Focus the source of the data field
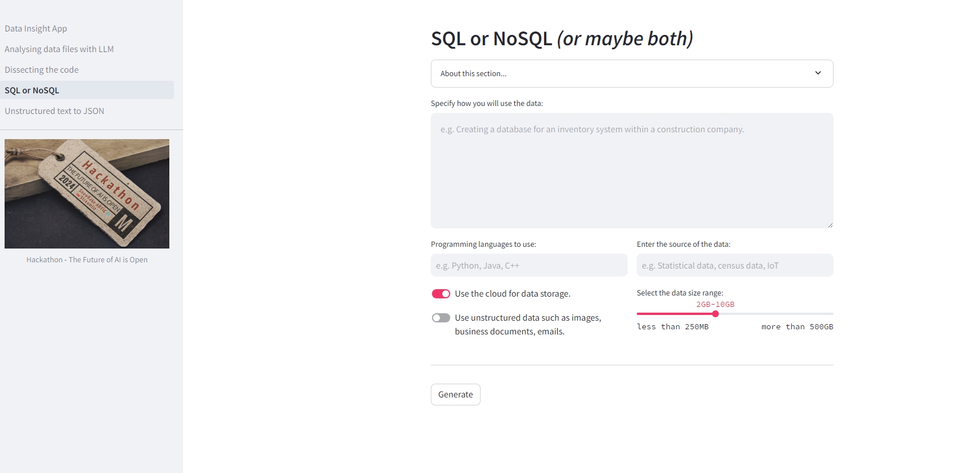The width and height of the screenshot is (980, 473). 735,266
